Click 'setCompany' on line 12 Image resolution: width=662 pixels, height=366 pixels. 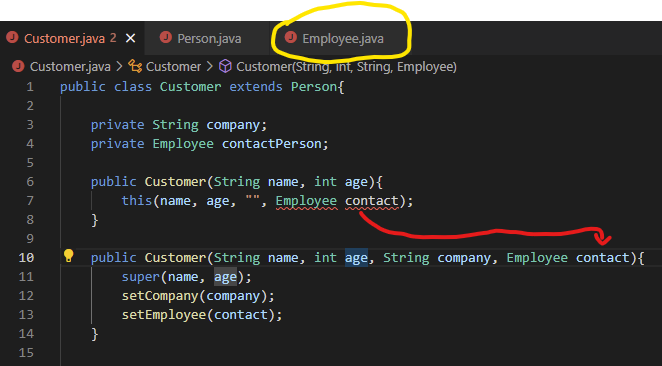point(160,296)
